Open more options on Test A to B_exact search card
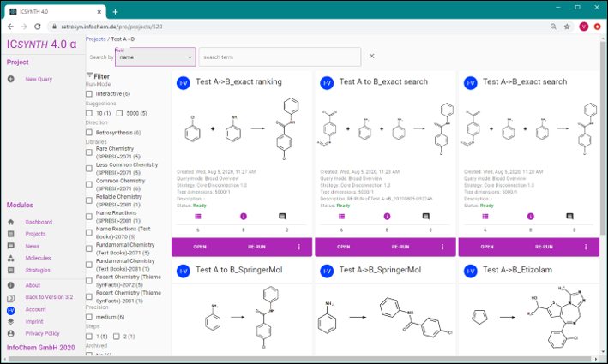 (442, 247)
